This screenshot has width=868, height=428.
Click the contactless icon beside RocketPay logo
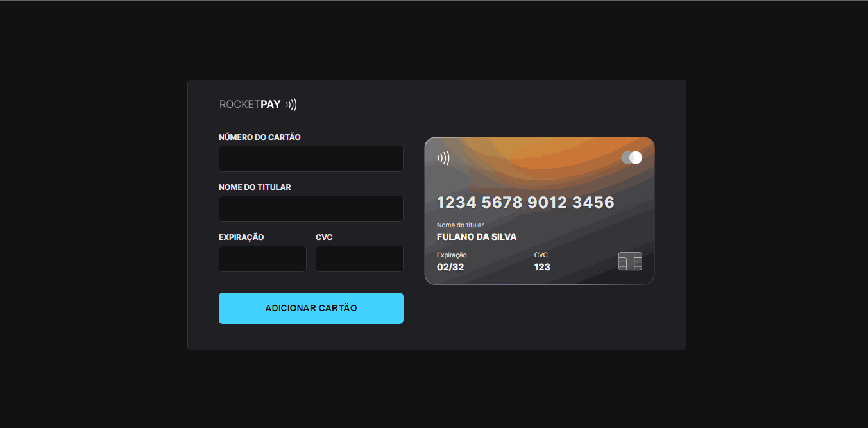291,105
